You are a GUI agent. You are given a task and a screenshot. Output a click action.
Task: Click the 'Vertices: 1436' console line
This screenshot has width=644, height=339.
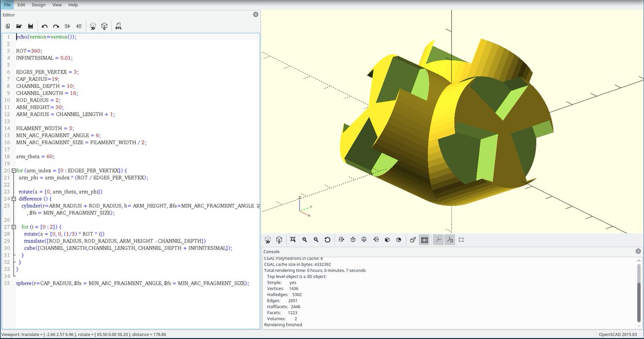click(x=282, y=289)
